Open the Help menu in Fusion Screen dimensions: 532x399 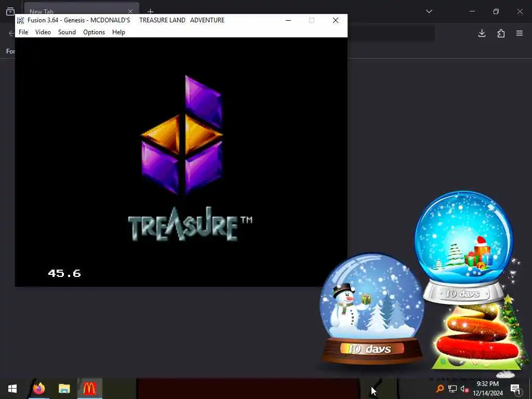pyautogui.click(x=119, y=32)
